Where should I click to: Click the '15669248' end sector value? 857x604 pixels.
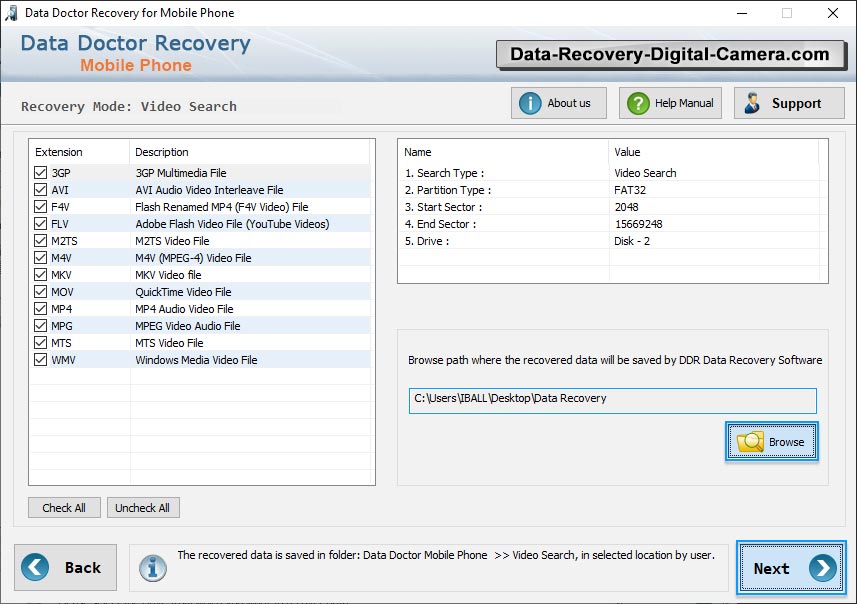click(638, 224)
